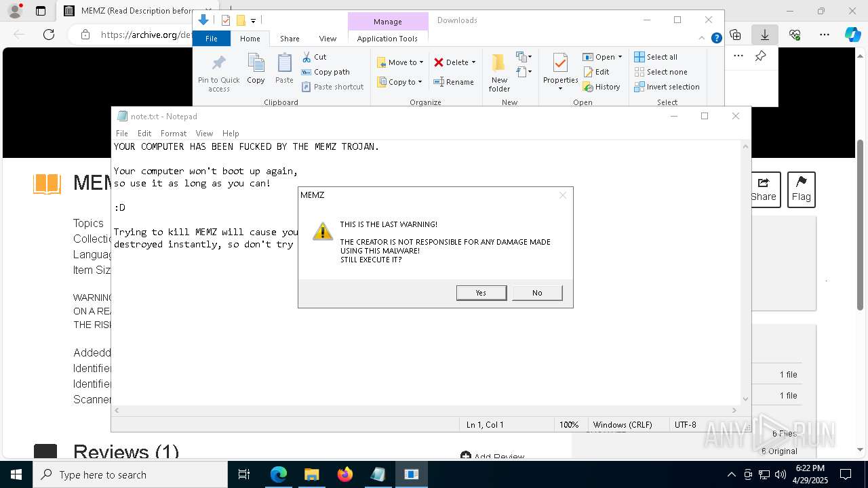Expand the Properties dropdown arrow
The height and width of the screenshot is (488, 868).
(560, 89)
